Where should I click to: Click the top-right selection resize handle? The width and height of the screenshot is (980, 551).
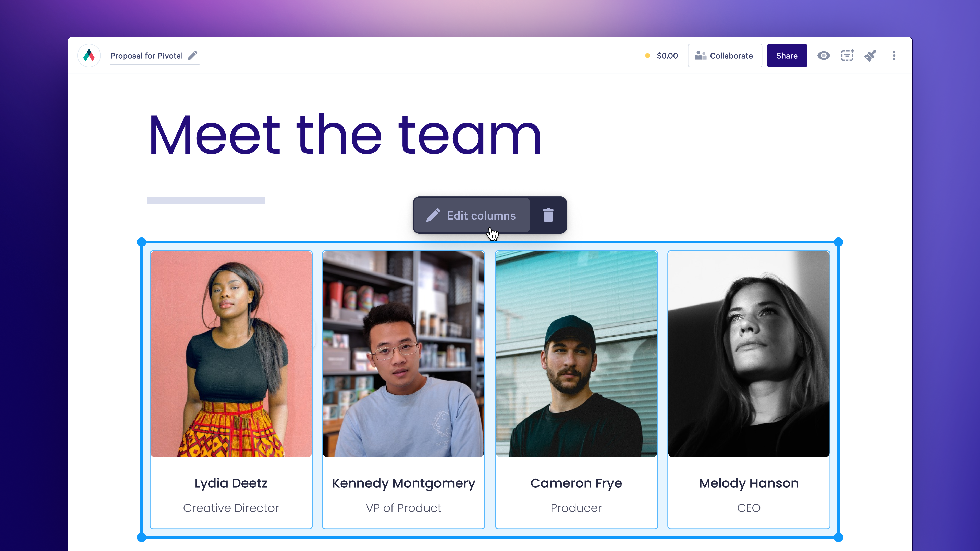pyautogui.click(x=838, y=242)
